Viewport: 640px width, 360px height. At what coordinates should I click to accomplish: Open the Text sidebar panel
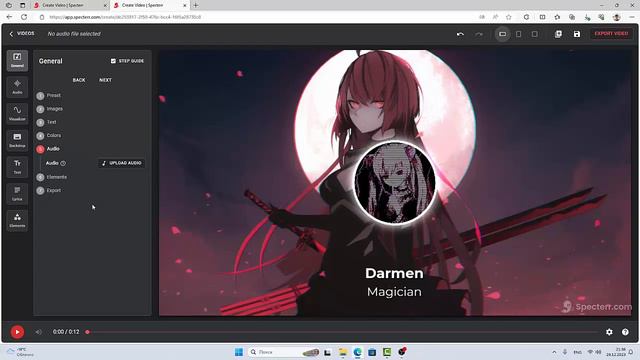(x=17, y=167)
